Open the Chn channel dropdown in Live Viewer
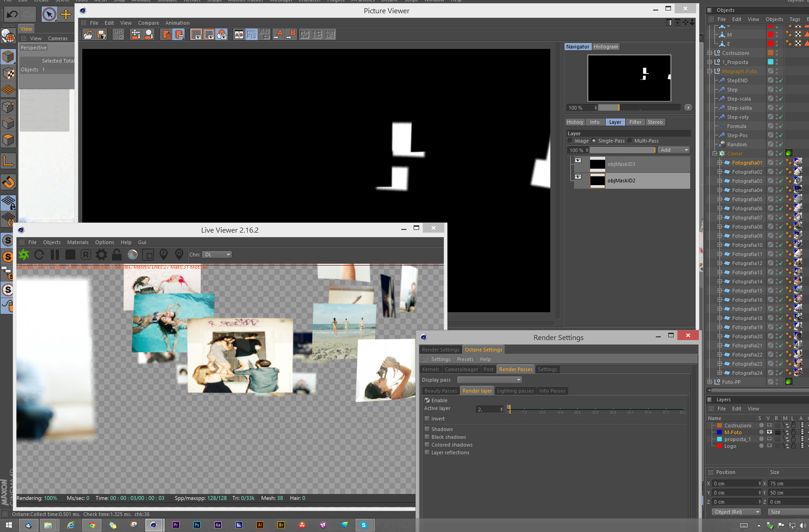This screenshot has height=532, width=809. (217, 255)
